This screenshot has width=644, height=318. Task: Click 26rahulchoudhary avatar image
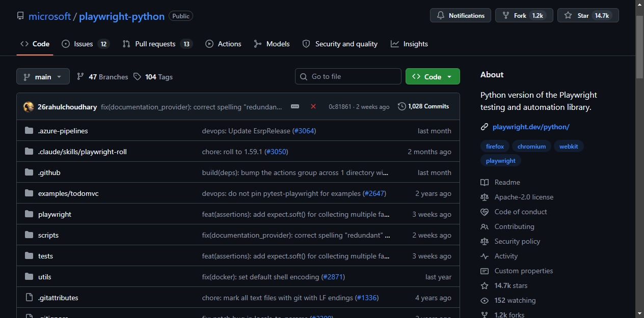click(29, 106)
